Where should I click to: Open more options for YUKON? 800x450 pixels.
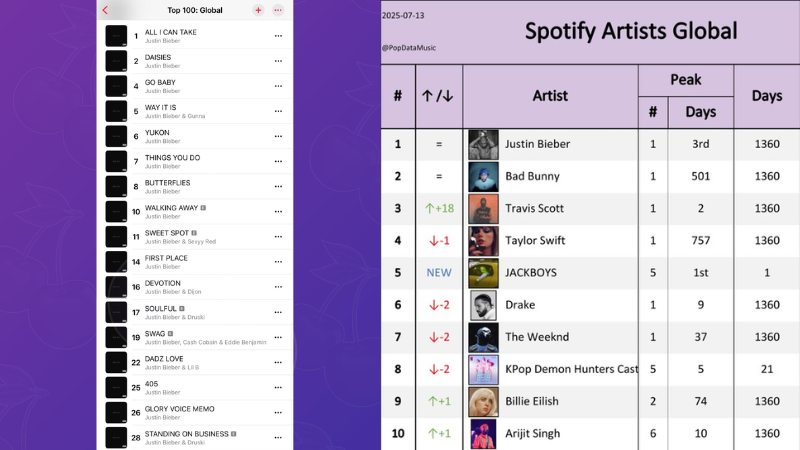coord(278,136)
